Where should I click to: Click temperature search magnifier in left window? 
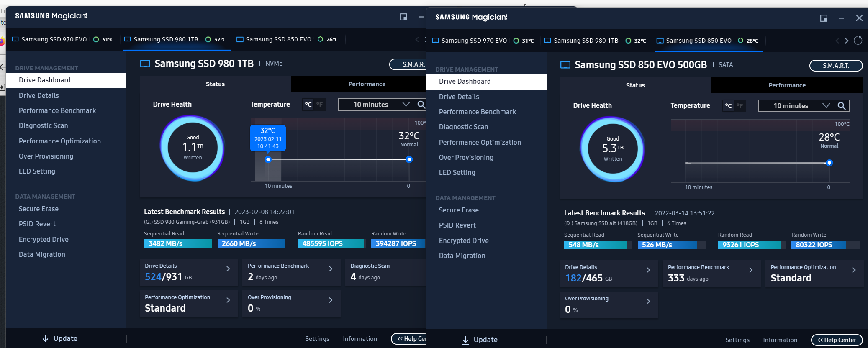(x=421, y=105)
